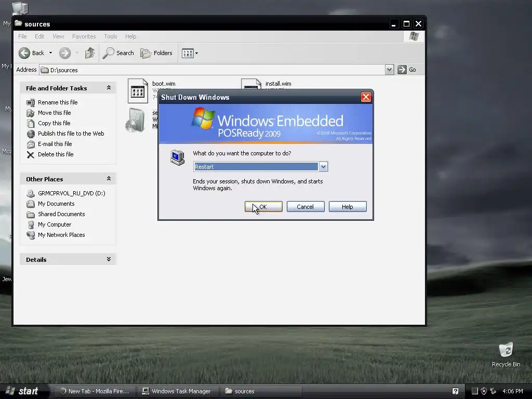Click the E-mail this file icon
The height and width of the screenshot is (399, 532).
[x=31, y=144]
